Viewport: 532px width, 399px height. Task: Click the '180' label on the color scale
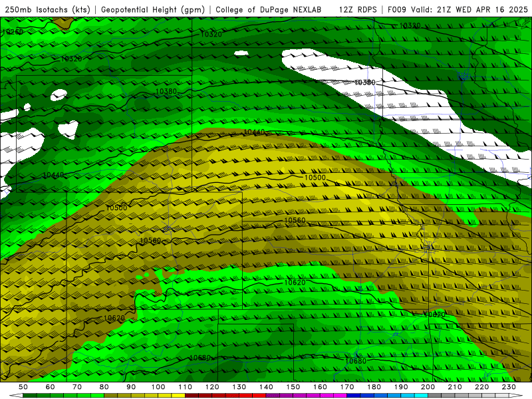(x=374, y=387)
